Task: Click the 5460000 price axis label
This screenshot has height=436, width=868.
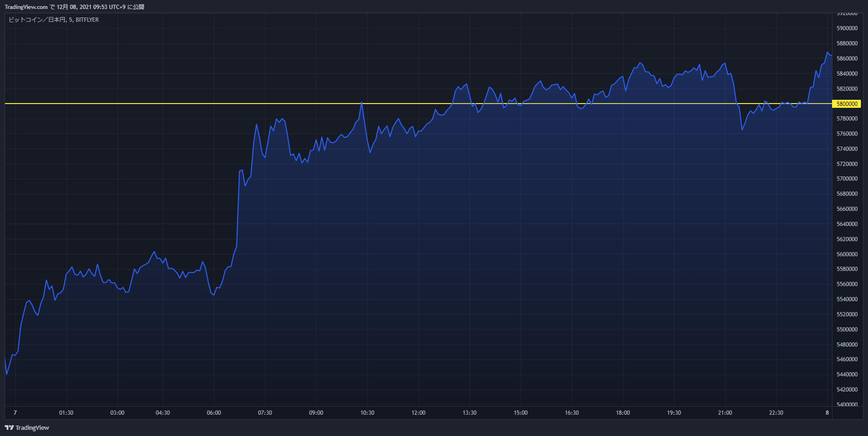Action: (847, 359)
